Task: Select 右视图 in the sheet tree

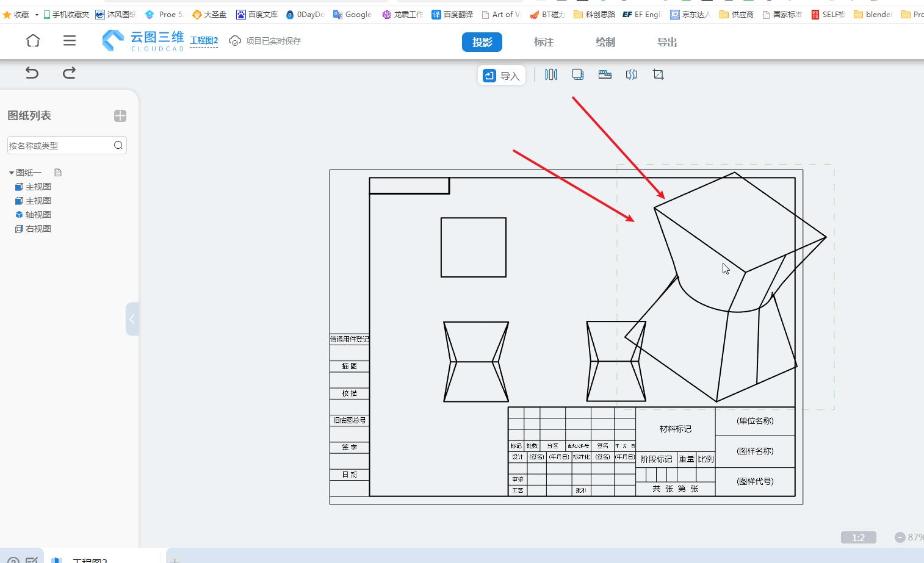Action: tap(38, 229)
